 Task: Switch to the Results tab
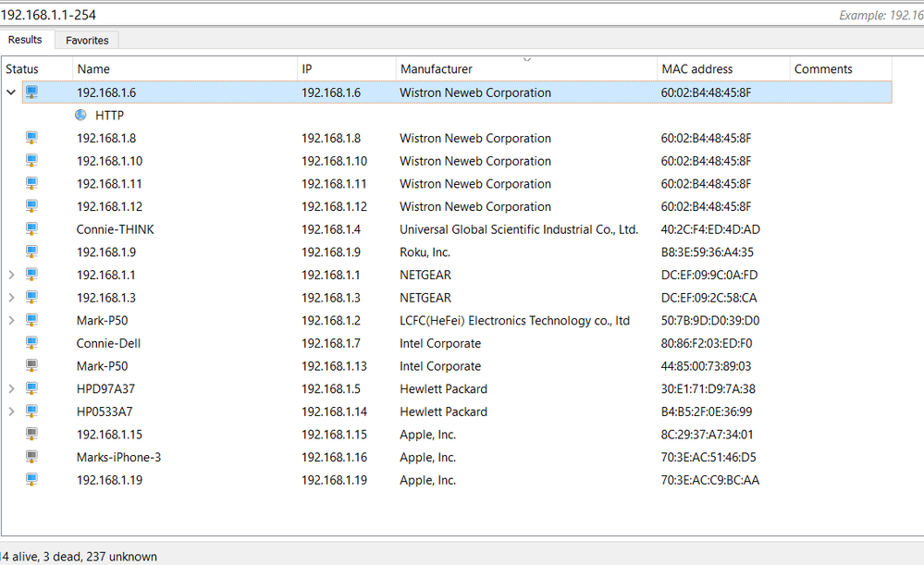coord(25,40)
